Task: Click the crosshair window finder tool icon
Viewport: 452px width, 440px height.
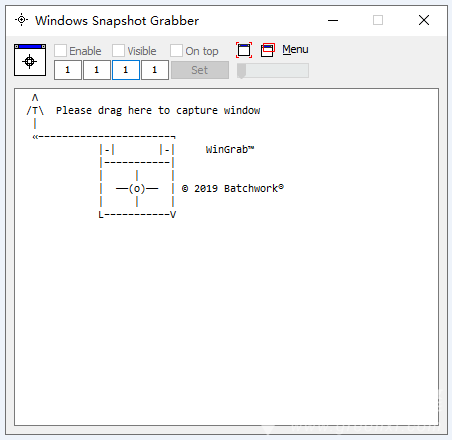Action: point(30,60)
